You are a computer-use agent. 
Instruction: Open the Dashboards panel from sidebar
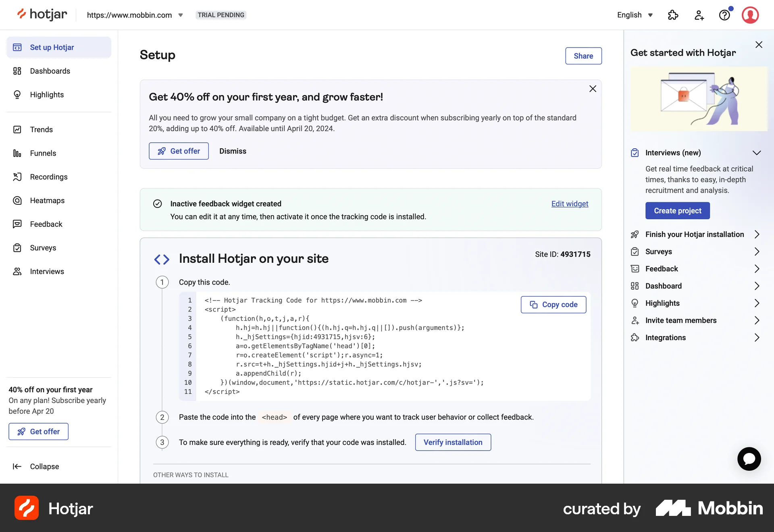tap(50, 71)
